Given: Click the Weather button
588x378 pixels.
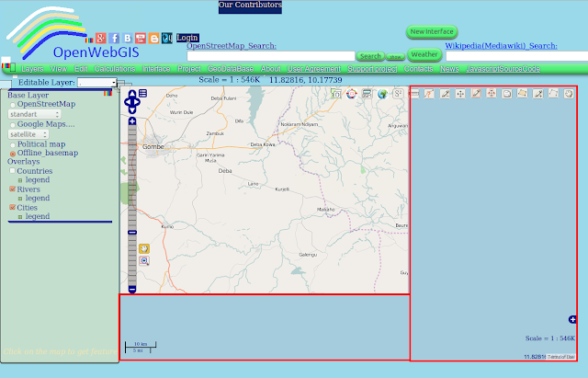Looking at the screenshot, I should 424,54.
